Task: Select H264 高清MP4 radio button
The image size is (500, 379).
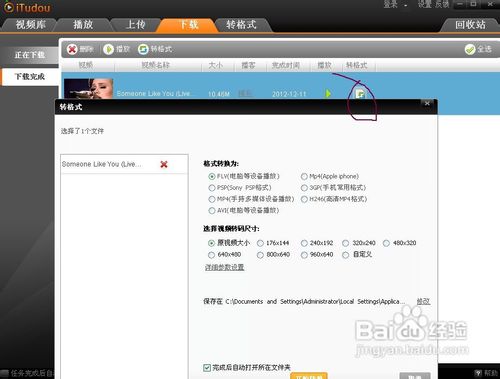Action: [x=304, y=199]
